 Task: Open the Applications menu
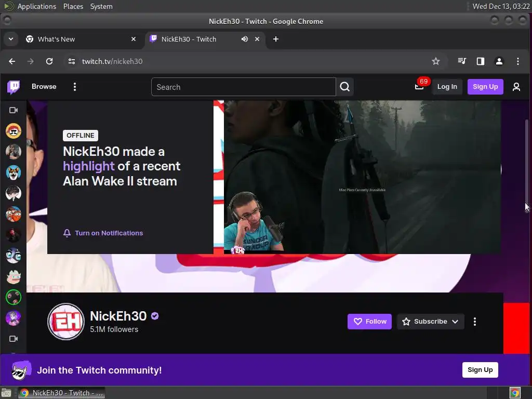point(37,6)
